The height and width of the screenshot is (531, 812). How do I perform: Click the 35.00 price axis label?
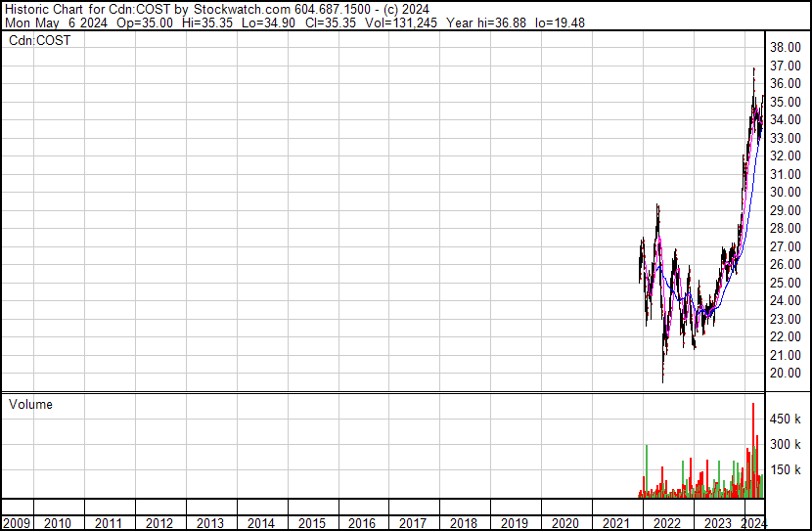tap(786, 102)
